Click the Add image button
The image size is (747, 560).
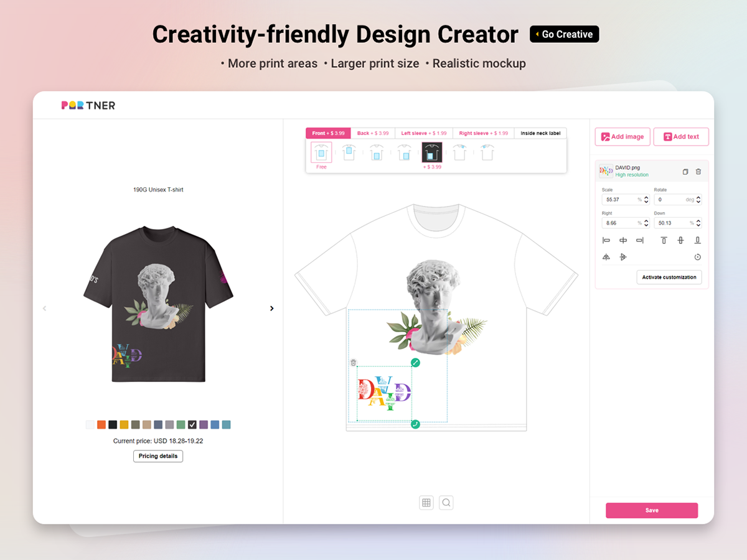622,137
